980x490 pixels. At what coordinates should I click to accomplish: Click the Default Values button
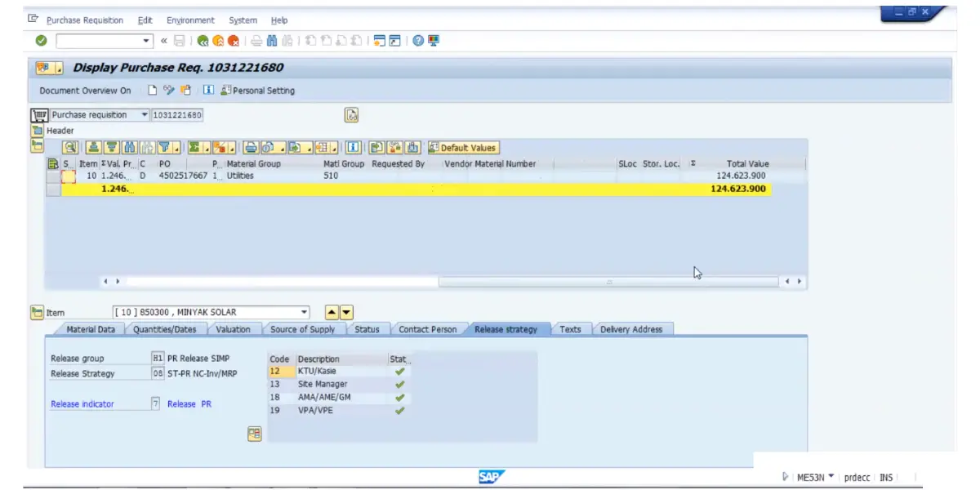click(462, 148)
